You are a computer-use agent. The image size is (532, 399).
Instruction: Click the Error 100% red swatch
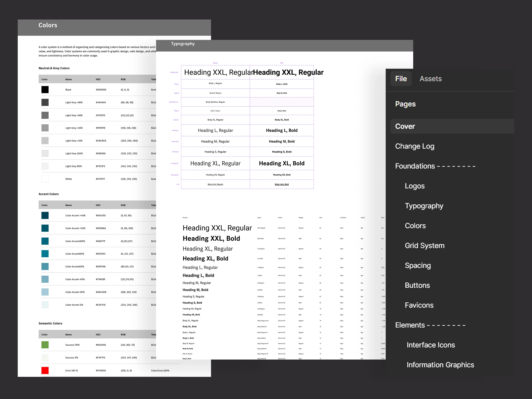pyautogui.click(x=45, y=370)
